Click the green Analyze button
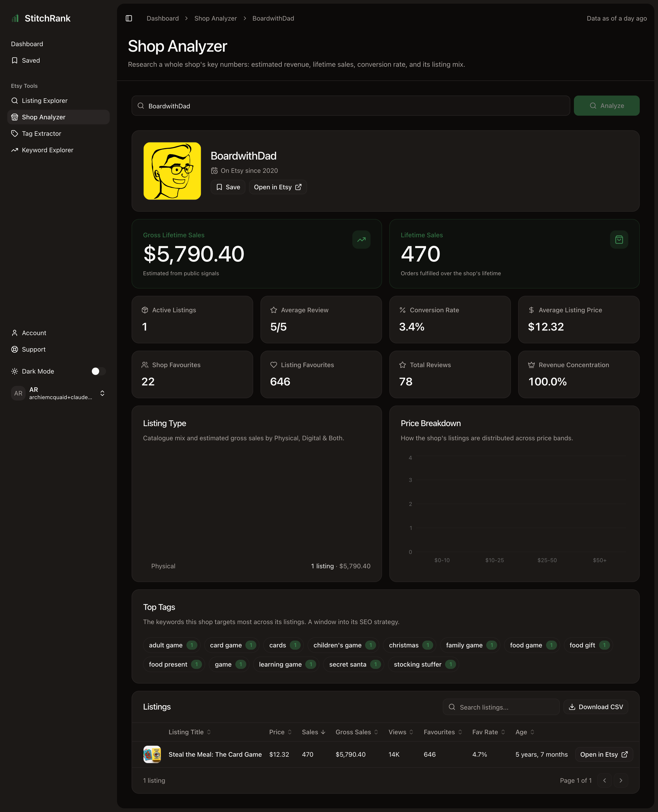This screenshot has width=658, height=812. (x=606, y=105)
